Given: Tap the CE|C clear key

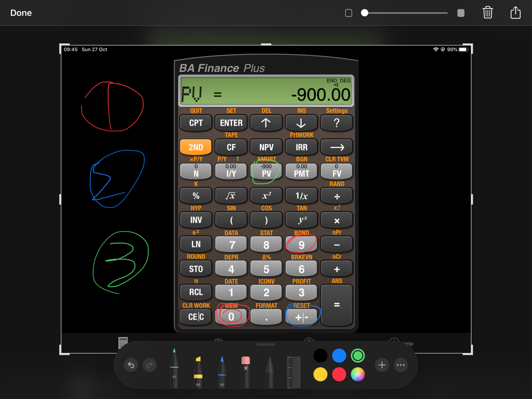Looking at the screenshot, I should click(196, 317).
